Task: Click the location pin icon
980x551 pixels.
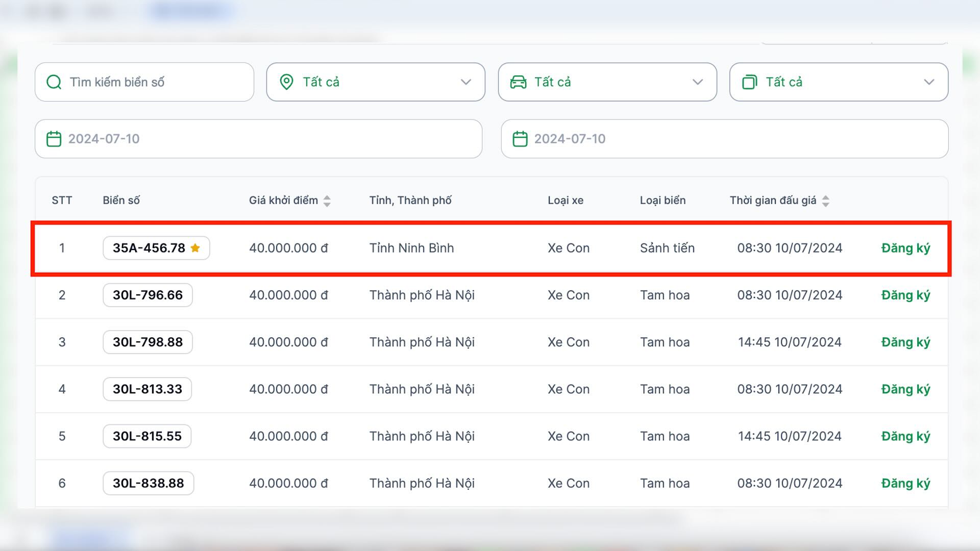Action: pyautogui.click(x=287, y=82)
